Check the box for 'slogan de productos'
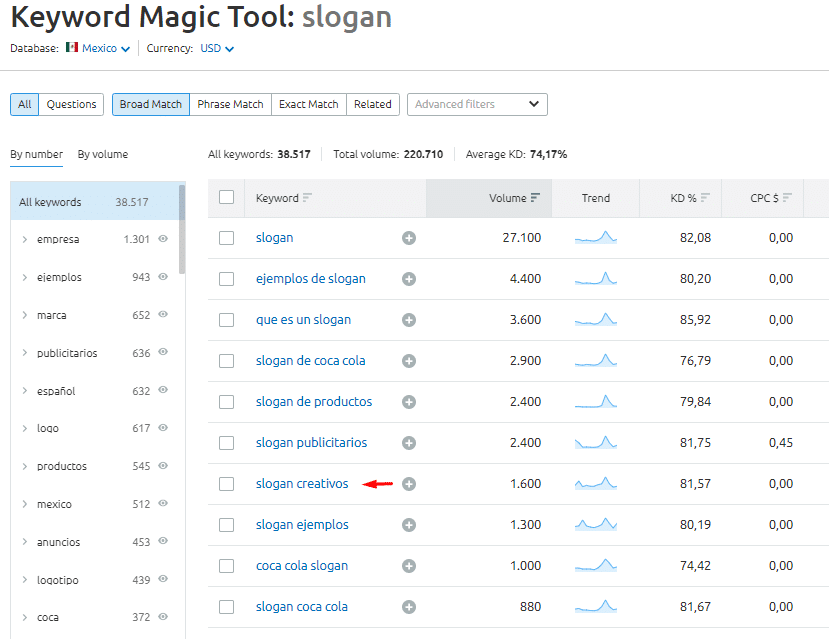 226,402
